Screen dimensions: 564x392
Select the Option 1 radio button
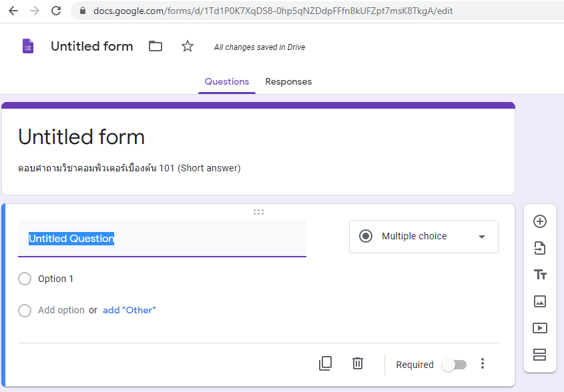tap(25, 279)
